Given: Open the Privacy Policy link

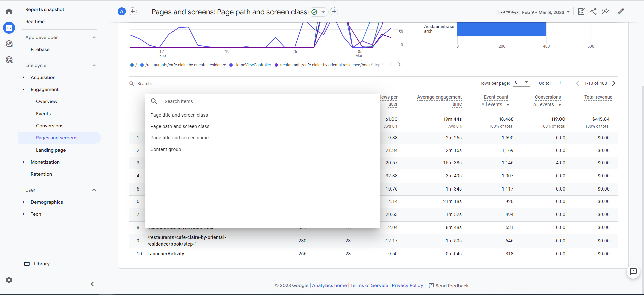Looking at the screenshot, I should tap(407, 285).
